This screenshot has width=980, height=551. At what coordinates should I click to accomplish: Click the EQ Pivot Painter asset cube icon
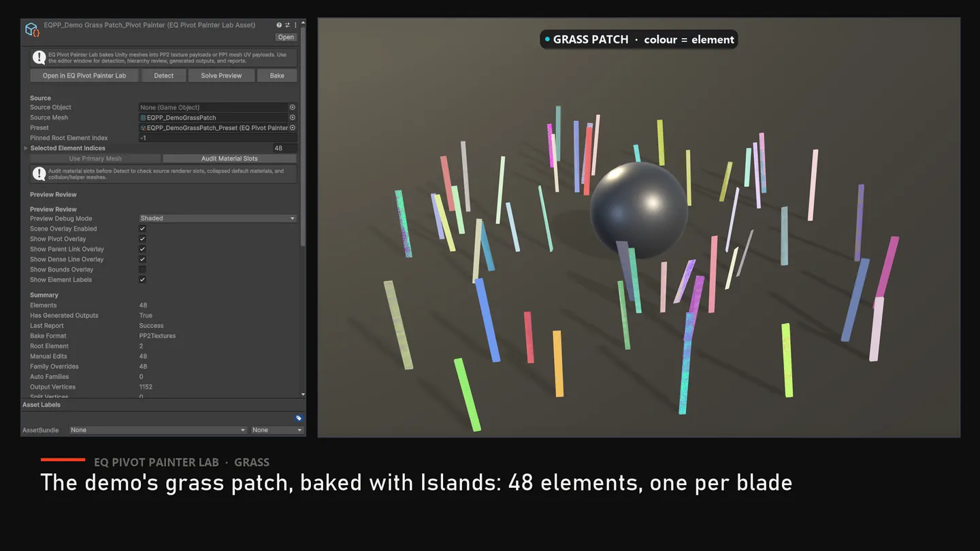point(31,29)
